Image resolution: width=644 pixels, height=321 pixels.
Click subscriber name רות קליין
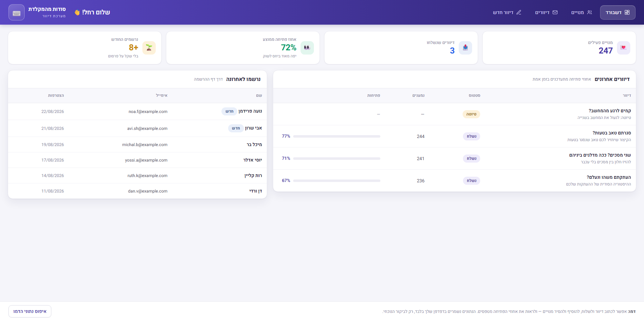[x=253, y=176]
